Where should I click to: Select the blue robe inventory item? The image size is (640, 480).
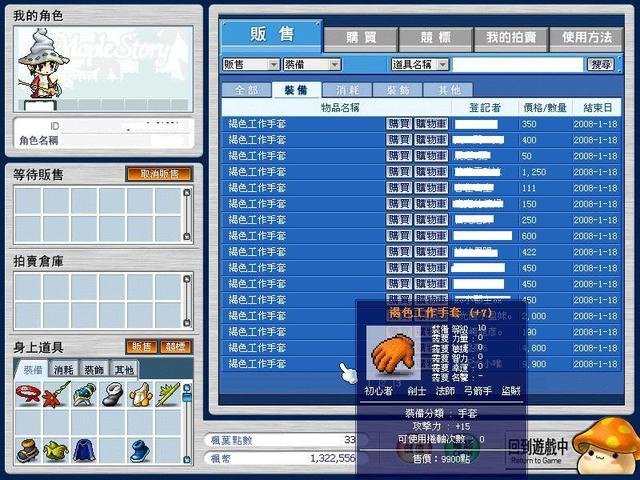[84, 451]
